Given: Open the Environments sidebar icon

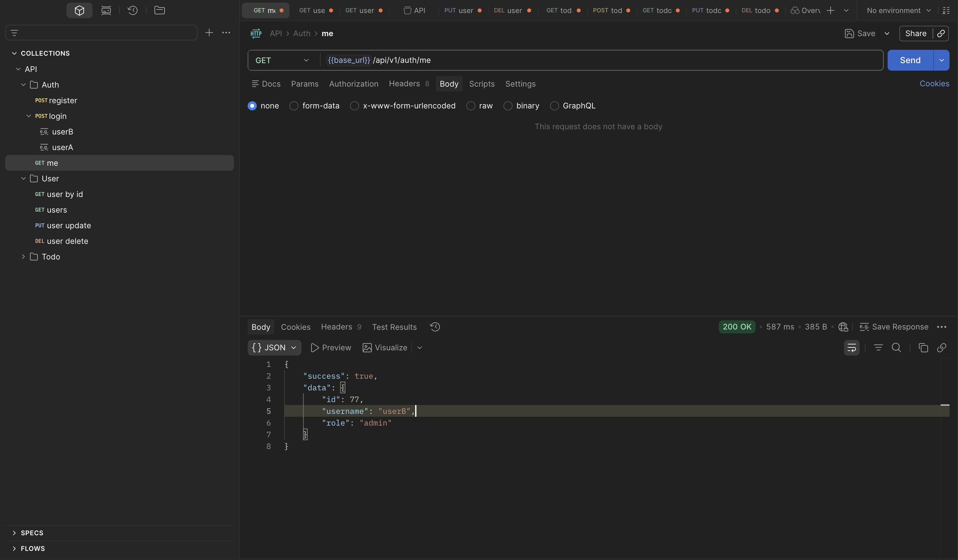Looking at the screenshot, I should coord(106,10).
